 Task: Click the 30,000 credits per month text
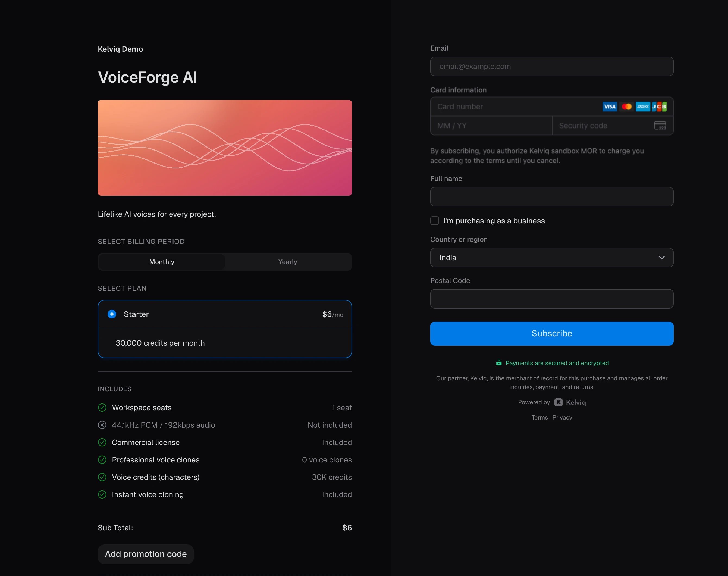(x=160, y=343)
